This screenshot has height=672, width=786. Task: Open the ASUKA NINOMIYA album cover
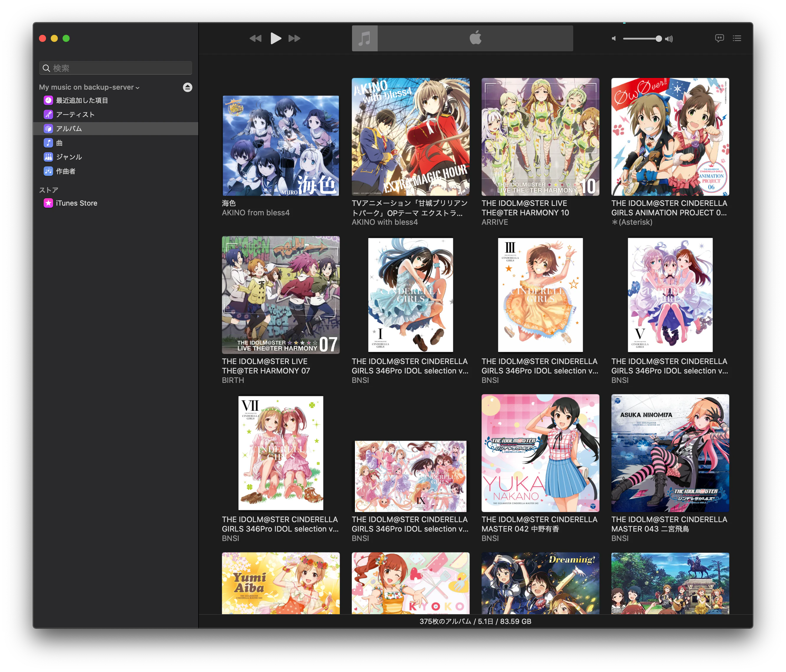pos(670,453)
